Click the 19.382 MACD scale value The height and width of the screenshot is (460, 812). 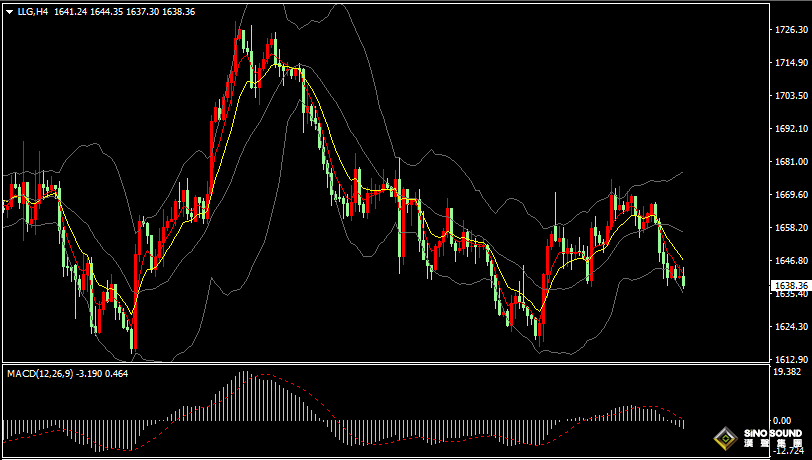tap(791, 371)
